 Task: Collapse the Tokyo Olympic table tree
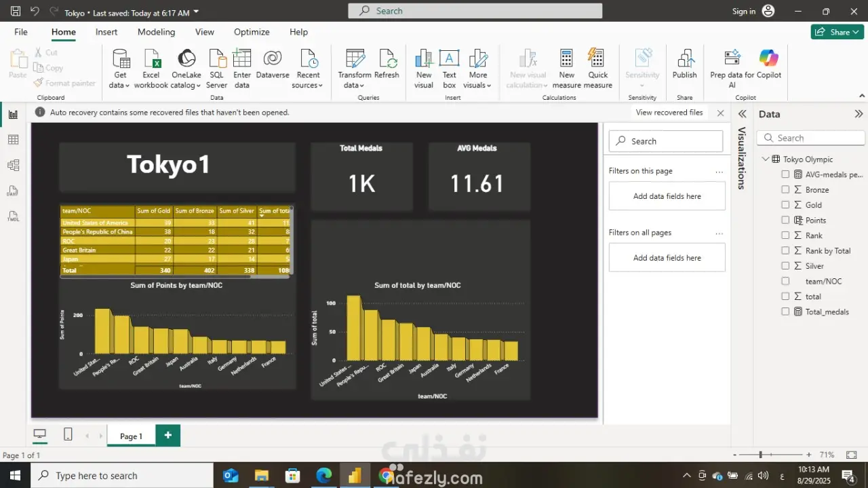pos(766,159)
